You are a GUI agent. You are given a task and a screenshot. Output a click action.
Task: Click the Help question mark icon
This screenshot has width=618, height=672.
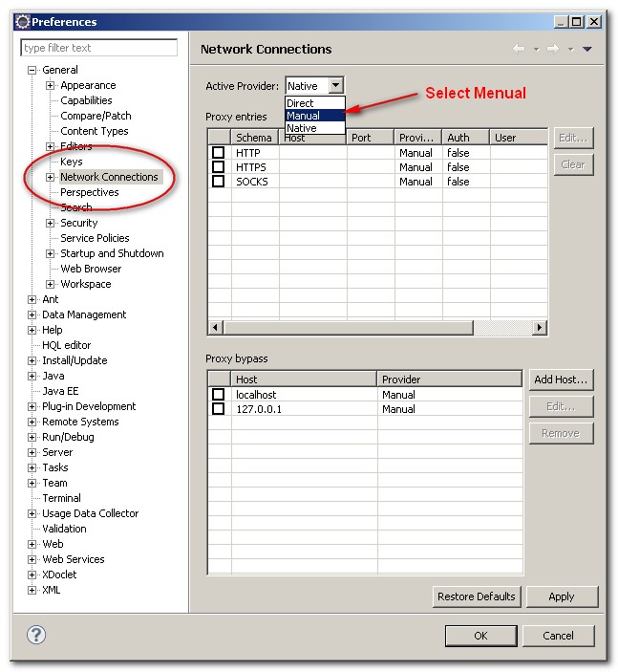[x=36, y=635]
